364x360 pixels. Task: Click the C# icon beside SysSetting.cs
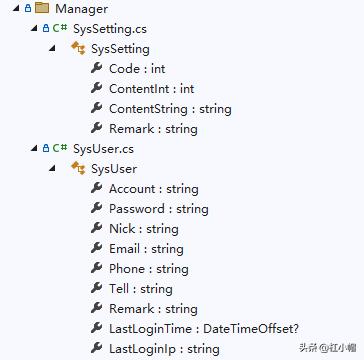60,28
